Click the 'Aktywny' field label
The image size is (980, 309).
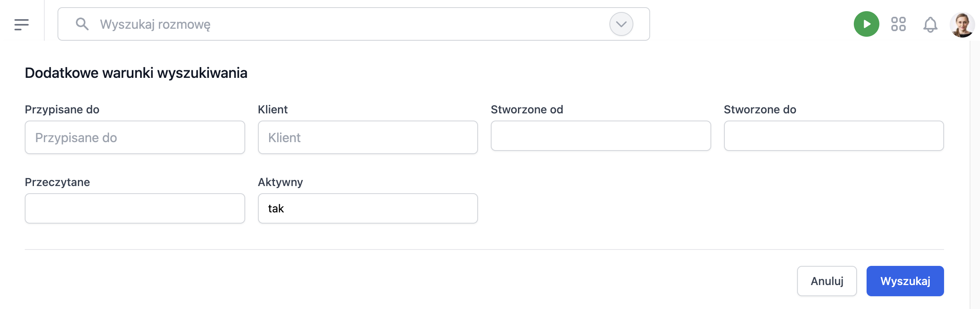pyautogui.click(x=280, y=182)
